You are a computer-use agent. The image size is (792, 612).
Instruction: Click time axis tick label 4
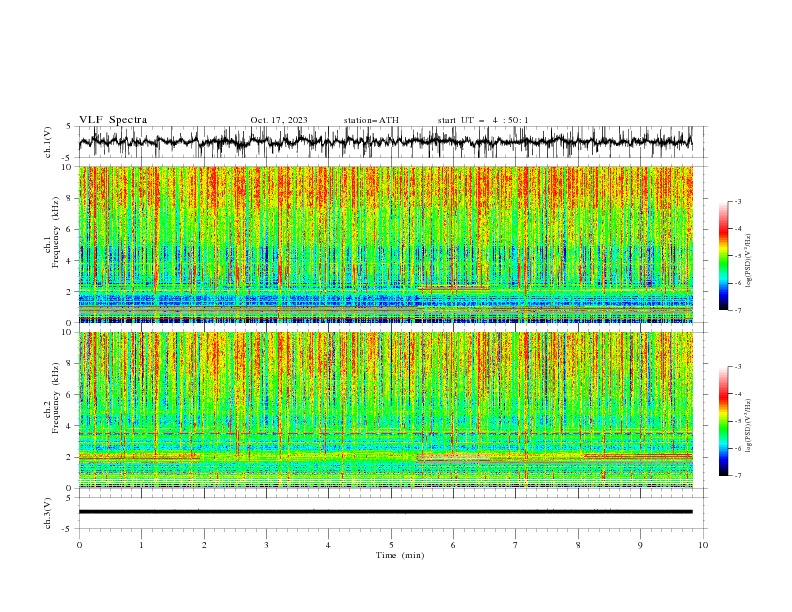(x=328, y=545)
